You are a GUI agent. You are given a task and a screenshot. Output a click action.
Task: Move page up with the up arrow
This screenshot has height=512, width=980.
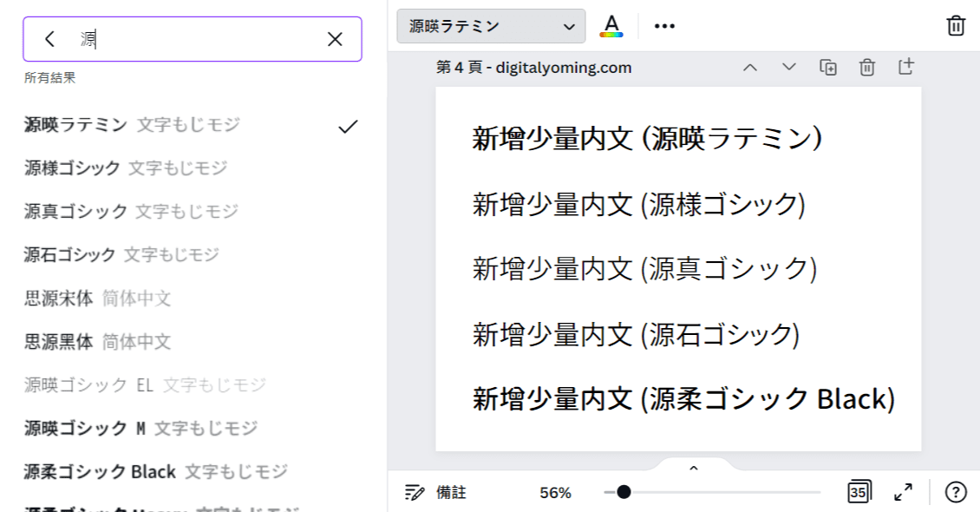pos(750,66)
